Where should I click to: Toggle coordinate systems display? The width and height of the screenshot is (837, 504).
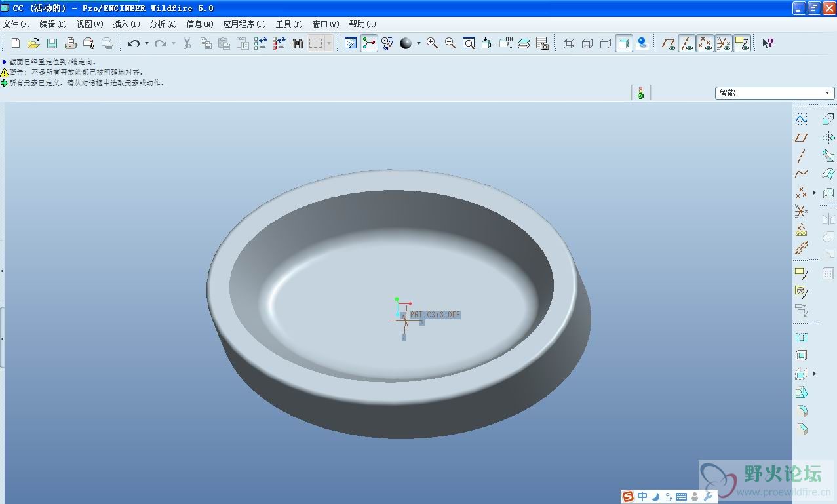pos(724,43)
